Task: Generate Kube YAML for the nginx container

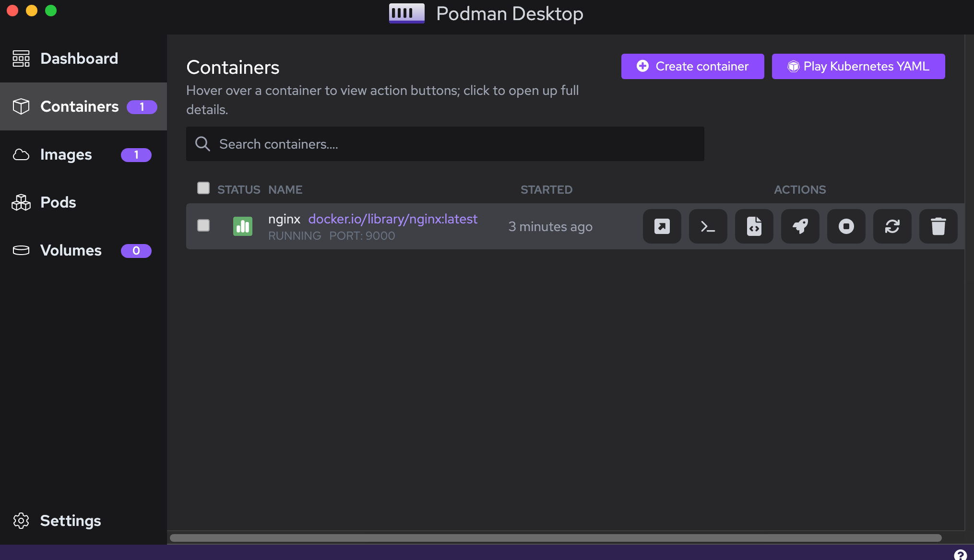Action: 754,226
